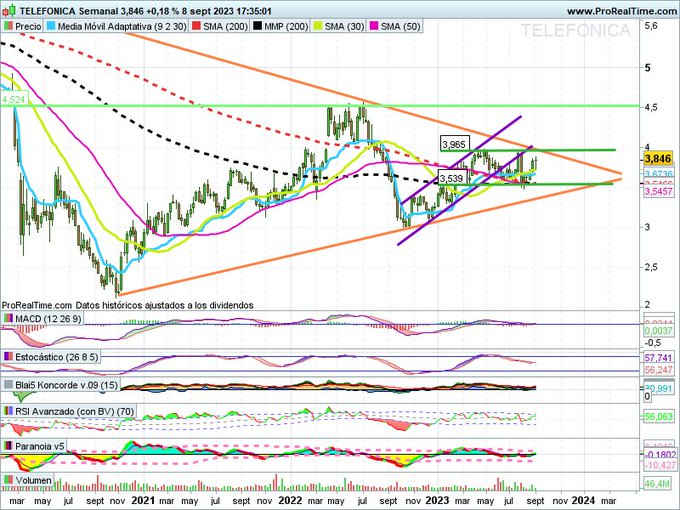
Task: Click the 4,5 price axis label
Action: pyautogui.click(x=651, y=107)
